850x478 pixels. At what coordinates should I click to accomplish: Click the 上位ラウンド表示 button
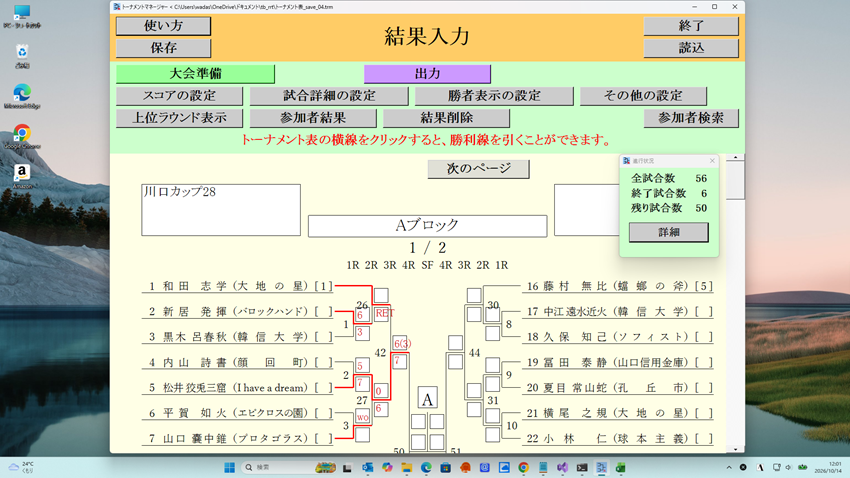179,118
